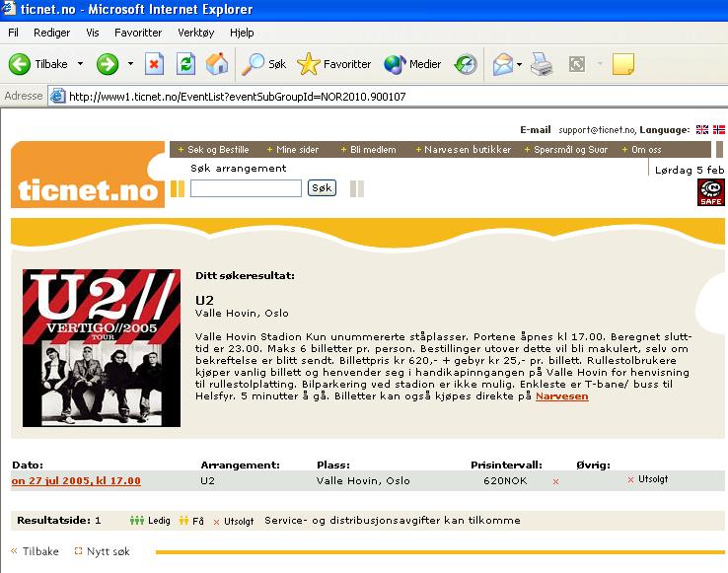Click the red X next to 620NOK
Viewport: 728px width, 573px height.
[555, 482]
